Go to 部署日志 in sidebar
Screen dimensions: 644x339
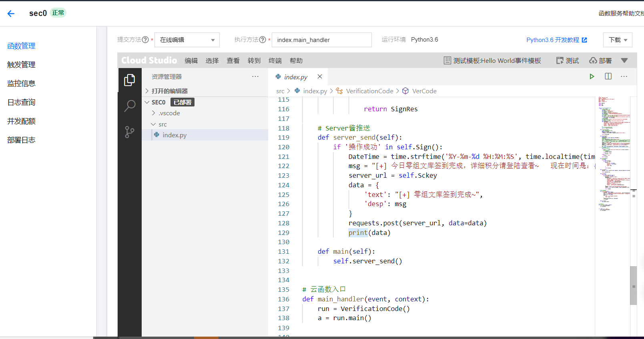22,140
